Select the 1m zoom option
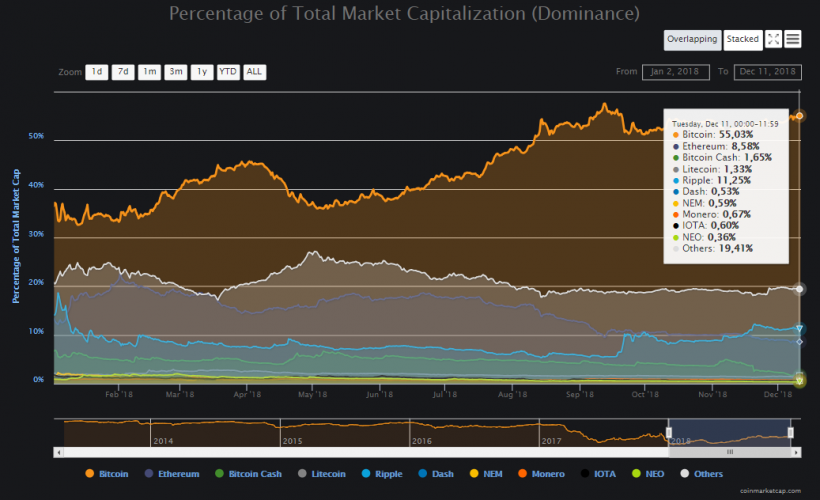 tap(149, 72)
